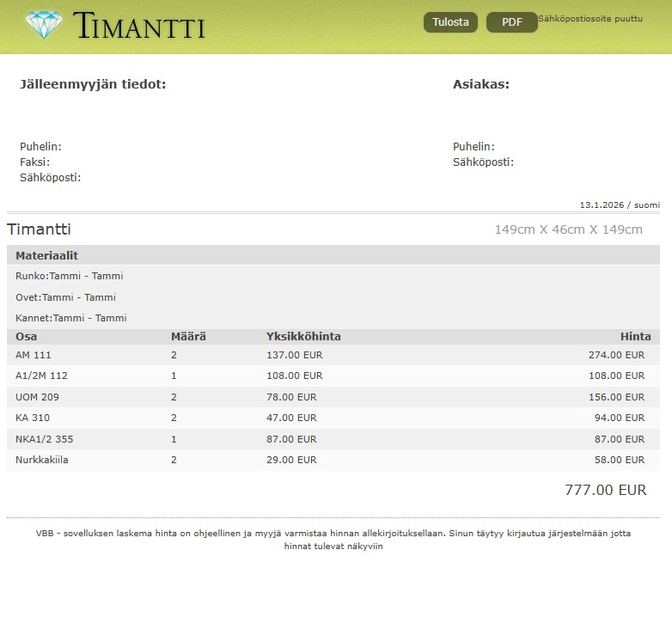Click the Timantti diamond logo icon
This screenshot has height=617, width=672.
[44, 25]
